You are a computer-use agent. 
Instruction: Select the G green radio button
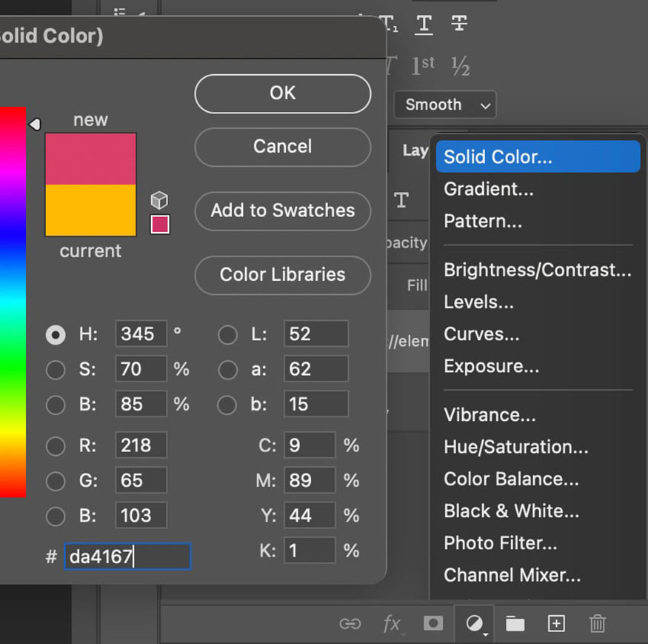point(56,481)
